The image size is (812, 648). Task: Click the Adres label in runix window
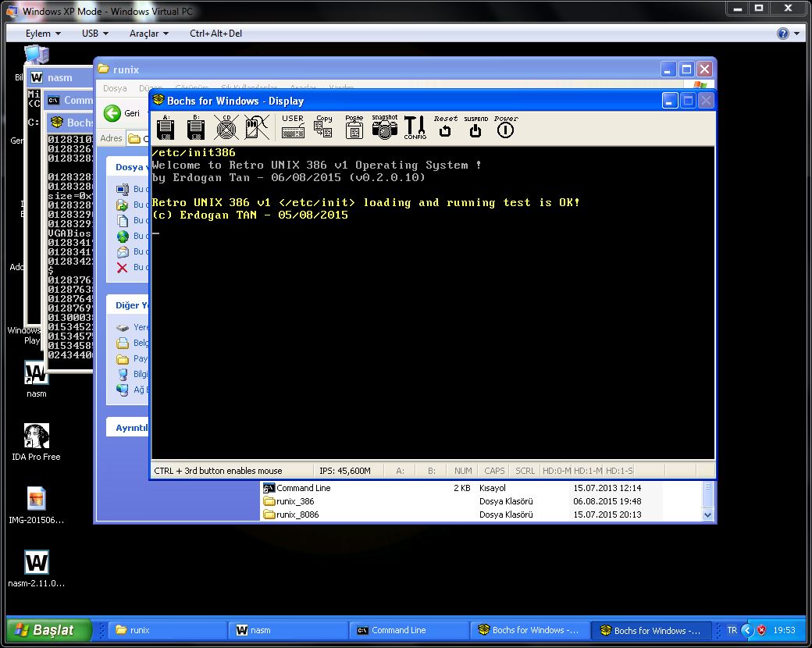111,138
